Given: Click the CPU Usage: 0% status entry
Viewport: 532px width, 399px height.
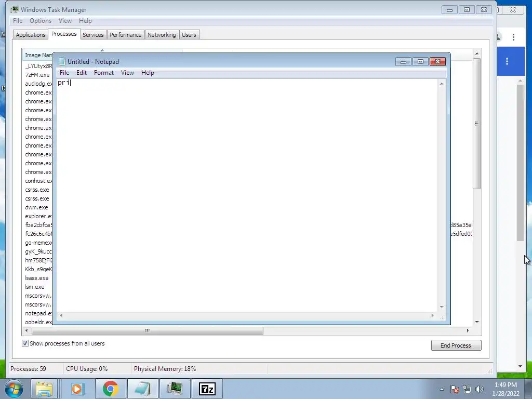Looking at the screenshot, I should pyautogui.click(x=87, y=369).
